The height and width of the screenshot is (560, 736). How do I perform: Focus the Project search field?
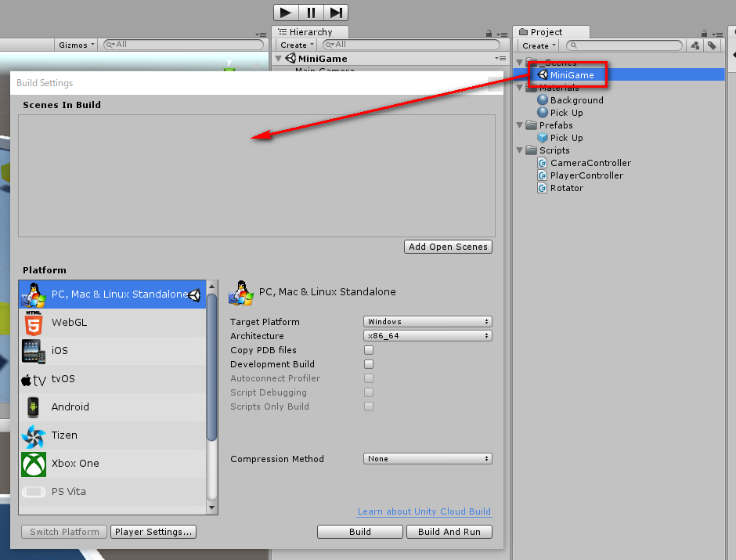tap(624, 45)
